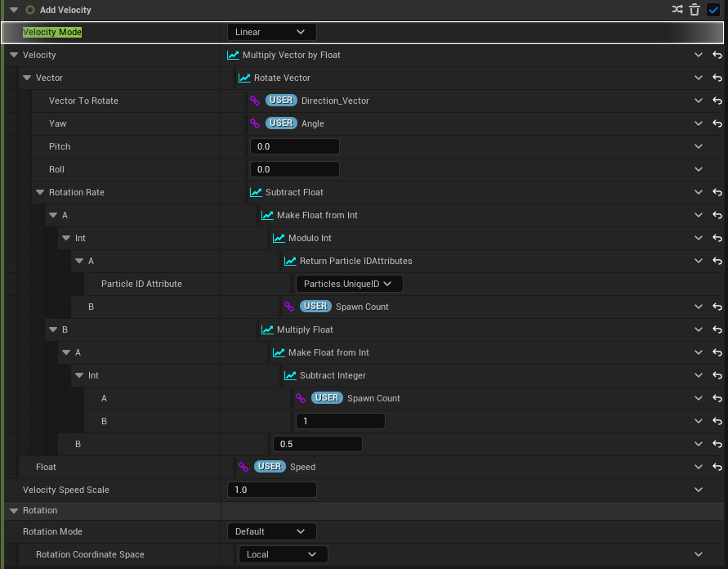Collapse the Velocity section
The height and width of the screenshot is (569, 728).
click(x=12, y=55)
